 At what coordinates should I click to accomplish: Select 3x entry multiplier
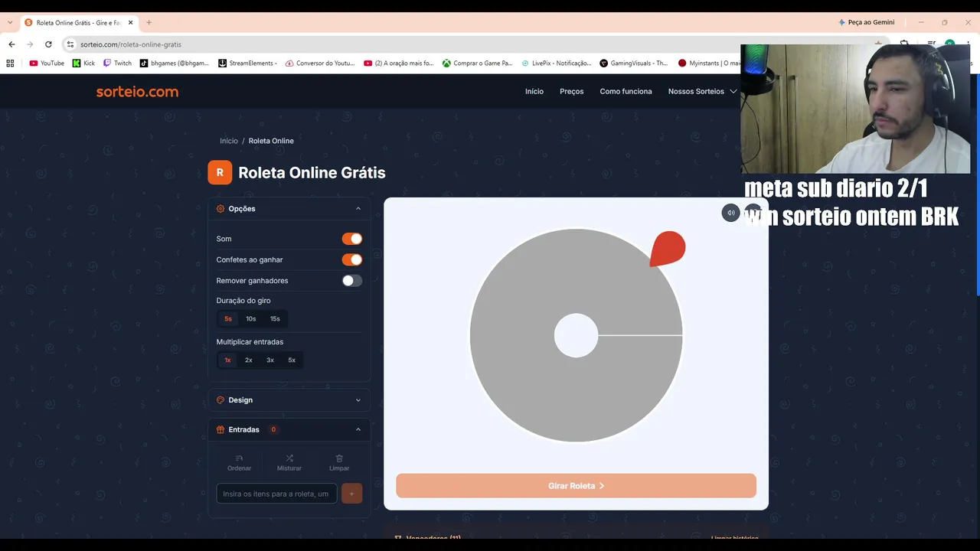click(x=270, y=360)
